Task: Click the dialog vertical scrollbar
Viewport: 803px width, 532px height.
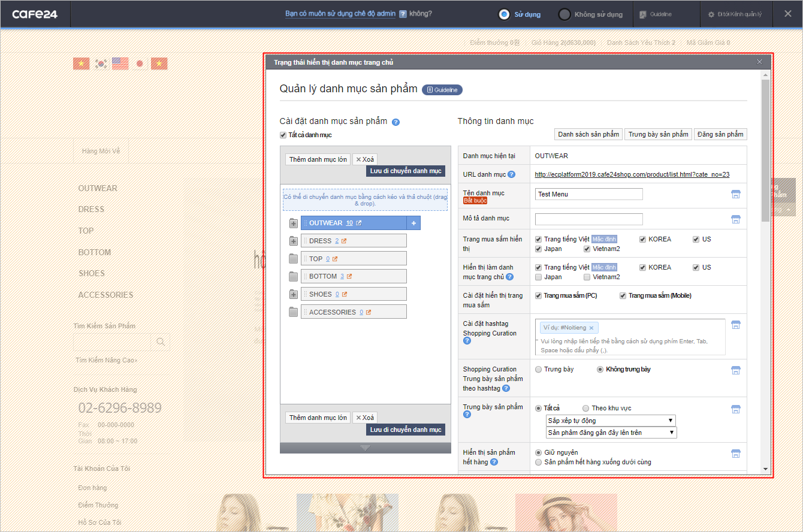Action: point(765,150)
